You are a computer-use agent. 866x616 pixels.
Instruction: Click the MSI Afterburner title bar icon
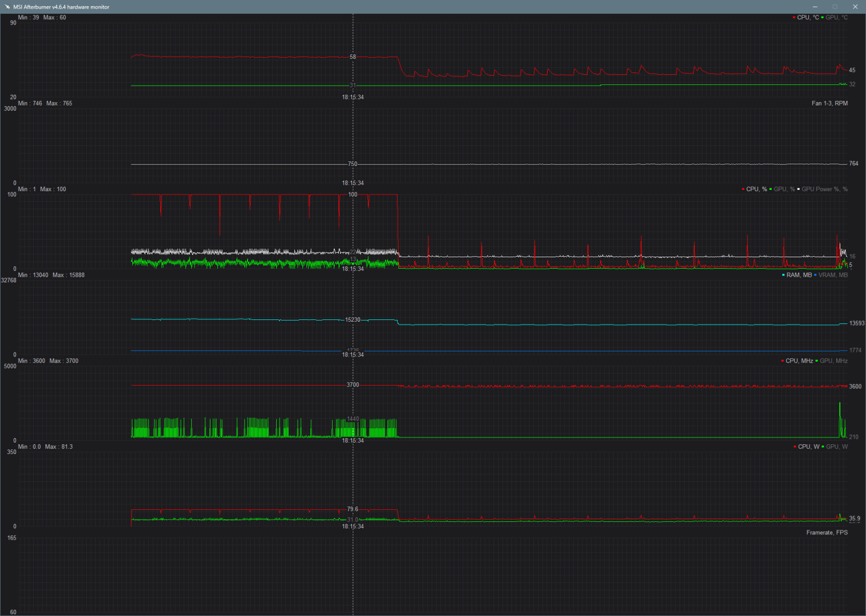click(x=7, y=7)
